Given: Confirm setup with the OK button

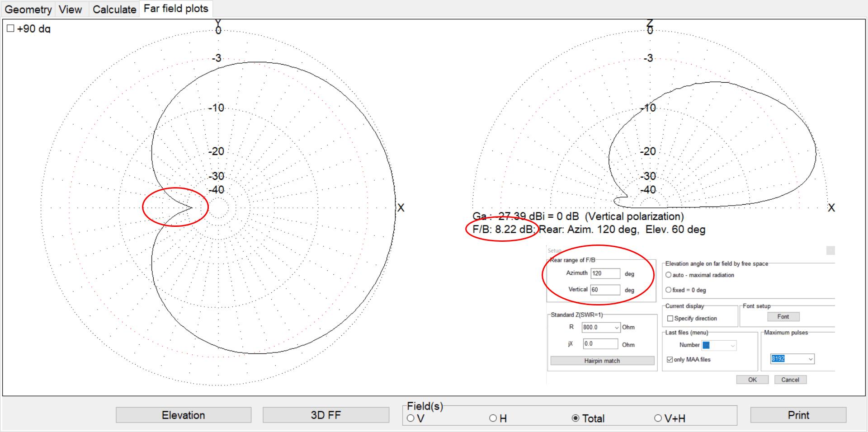Looking at the screenshot, I should (752, 380).
